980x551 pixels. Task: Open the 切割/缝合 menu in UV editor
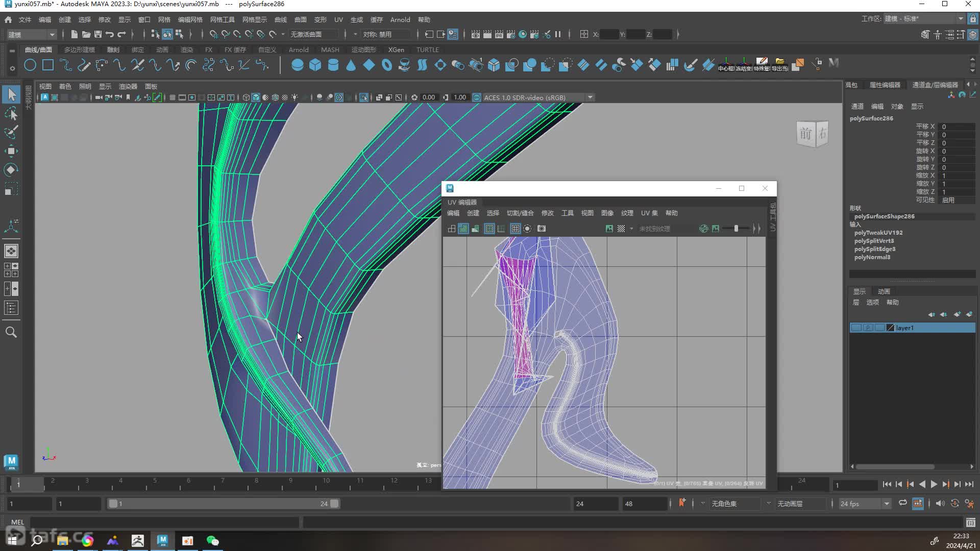point(520,213)
